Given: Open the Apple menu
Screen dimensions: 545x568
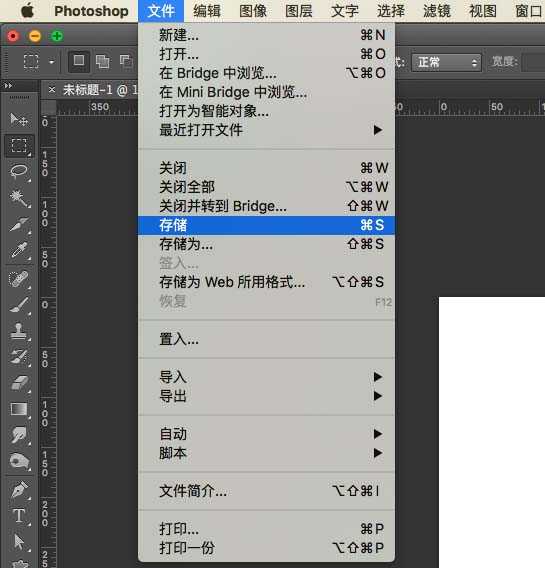Looking at the screenshot, I should (x=28, y=11).
